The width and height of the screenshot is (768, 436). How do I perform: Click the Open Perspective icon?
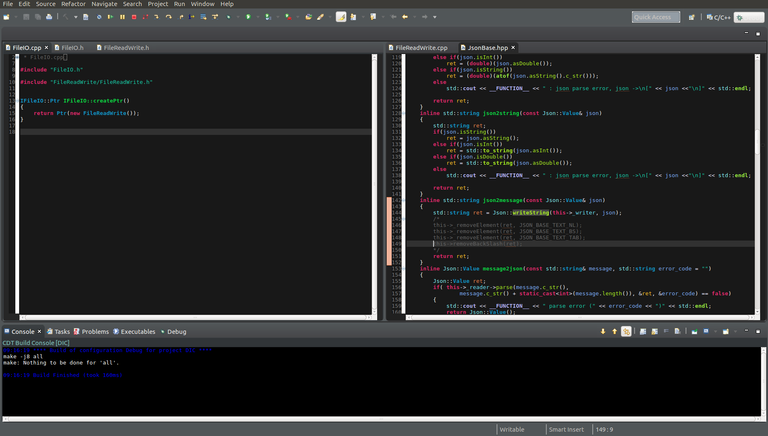point(692,17)
